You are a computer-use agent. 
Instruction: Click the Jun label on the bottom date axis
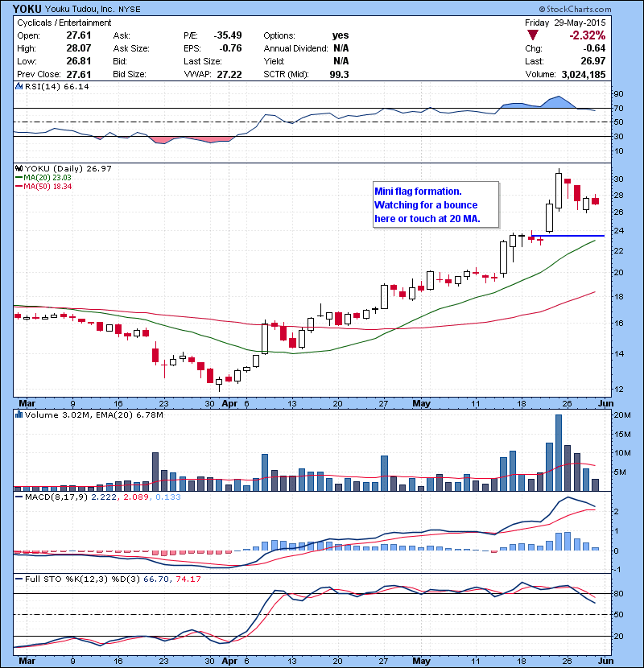coord(605,661)
